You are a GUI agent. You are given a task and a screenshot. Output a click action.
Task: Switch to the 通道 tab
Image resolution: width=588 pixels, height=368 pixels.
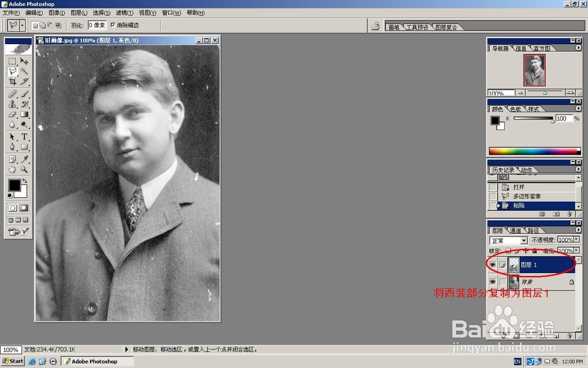coord(516,230)
